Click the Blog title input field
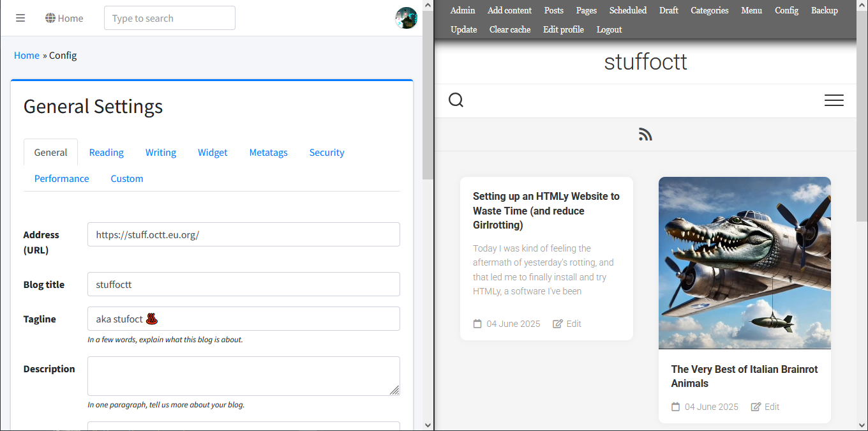This screenshot has width=868, height=431. 243,284
